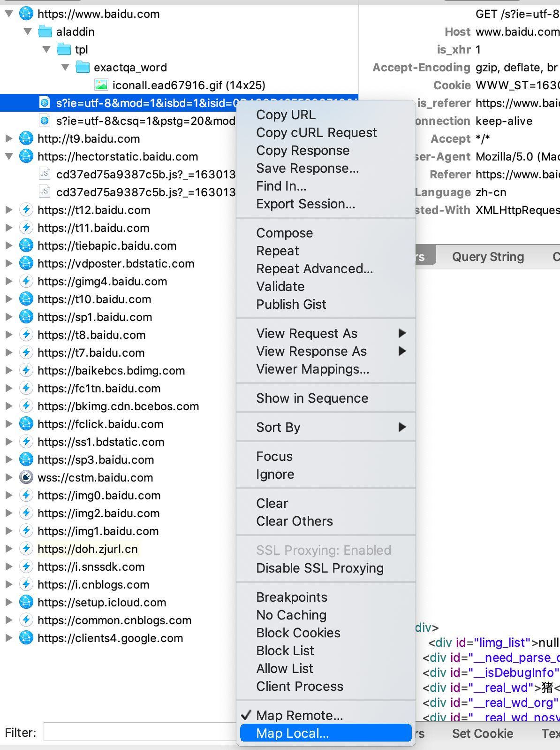560x750 pixels.
Task: Switch to the Set Cookie tab
Action: click(483, 734)
